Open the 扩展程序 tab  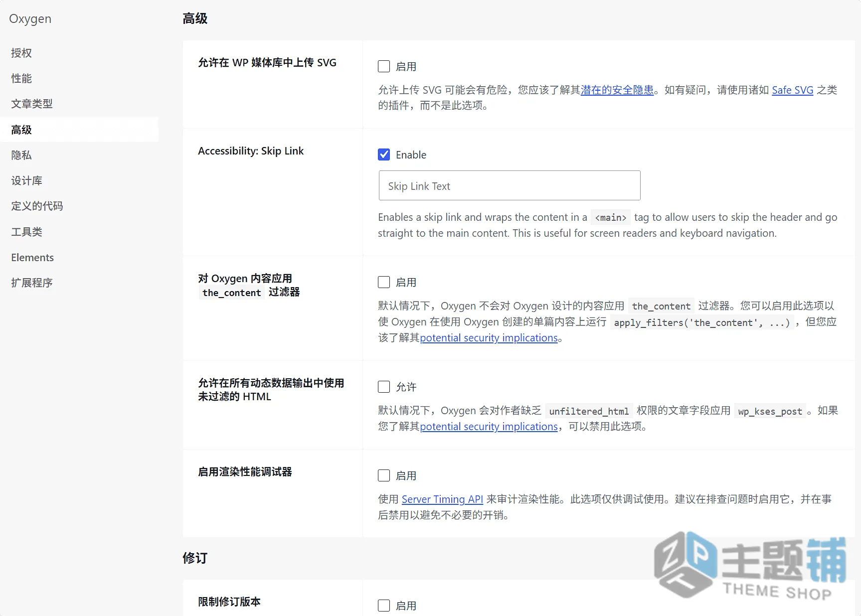click(32, 283)
